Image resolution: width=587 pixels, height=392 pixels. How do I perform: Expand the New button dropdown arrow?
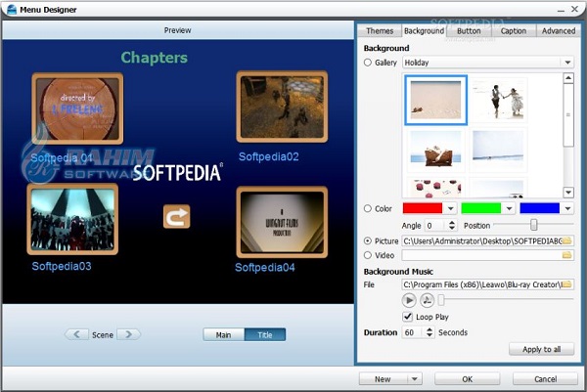tap(415, 379)
